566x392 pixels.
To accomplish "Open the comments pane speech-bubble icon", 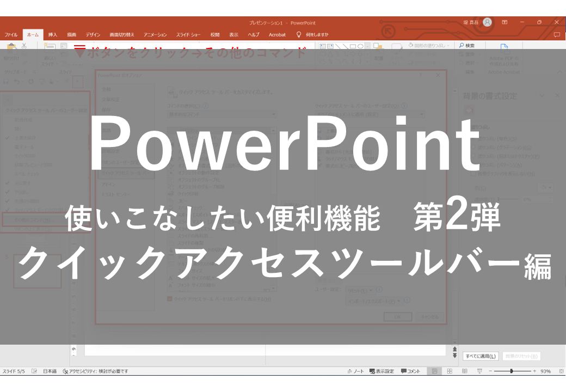I will [557, 35].
